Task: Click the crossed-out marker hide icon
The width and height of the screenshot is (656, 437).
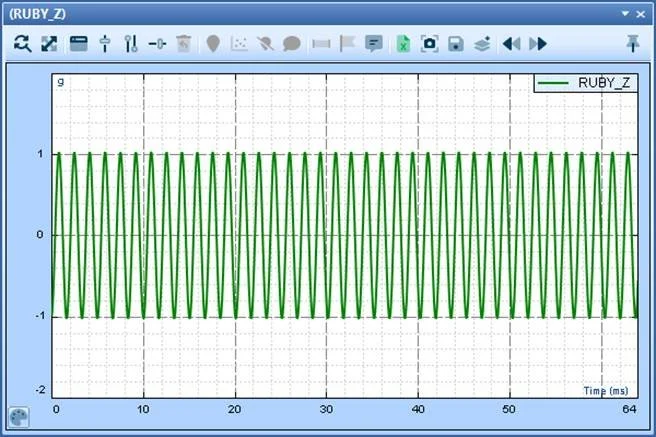Action: [x=265, y=43]
